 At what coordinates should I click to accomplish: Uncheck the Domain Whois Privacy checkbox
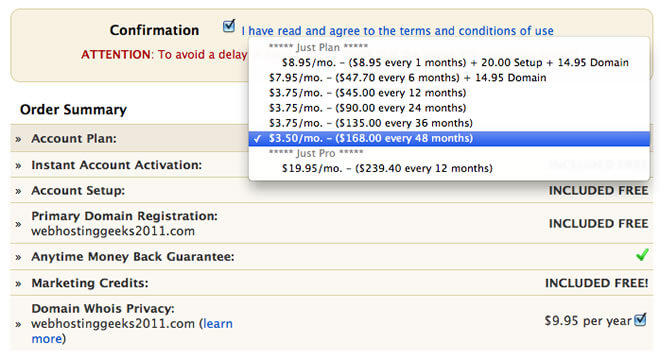(640, 320)
